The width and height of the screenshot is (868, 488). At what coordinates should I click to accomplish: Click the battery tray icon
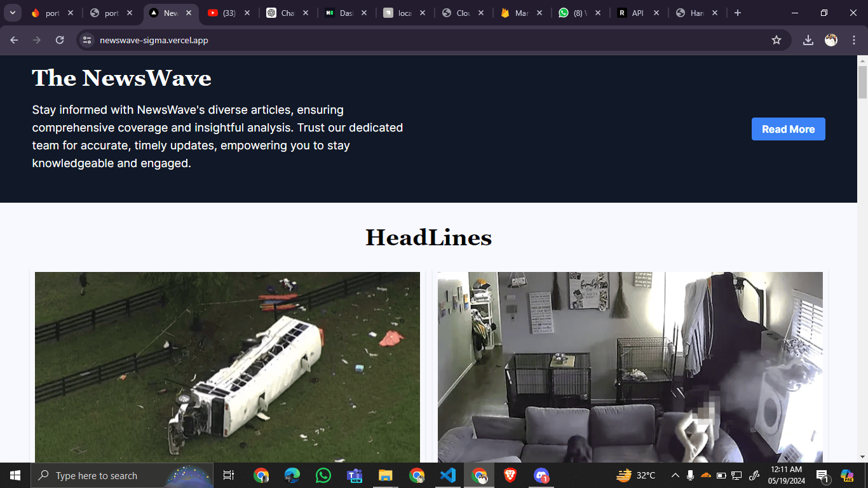721,475
